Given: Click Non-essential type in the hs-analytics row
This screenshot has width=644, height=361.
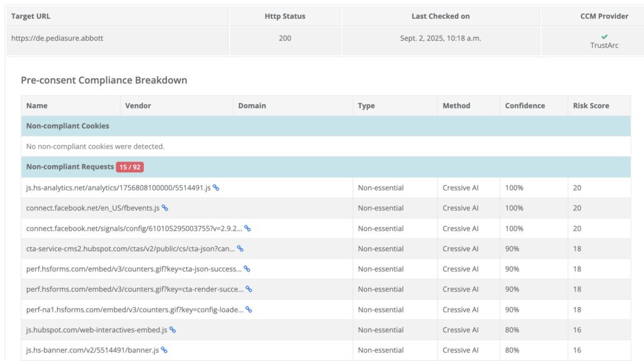Looking at the screenshot, I should pyautogui.click(x=381, y=188).
